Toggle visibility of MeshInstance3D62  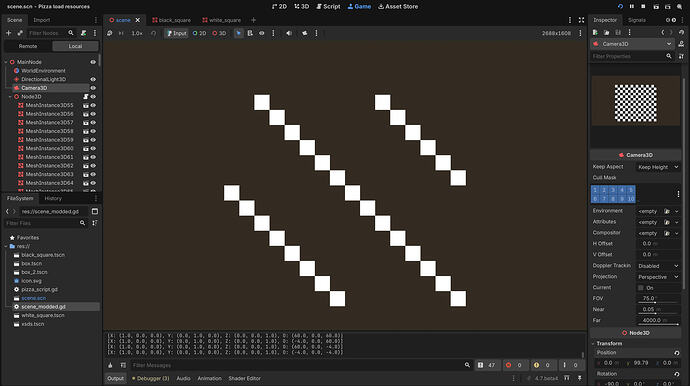tap(93, 165)
